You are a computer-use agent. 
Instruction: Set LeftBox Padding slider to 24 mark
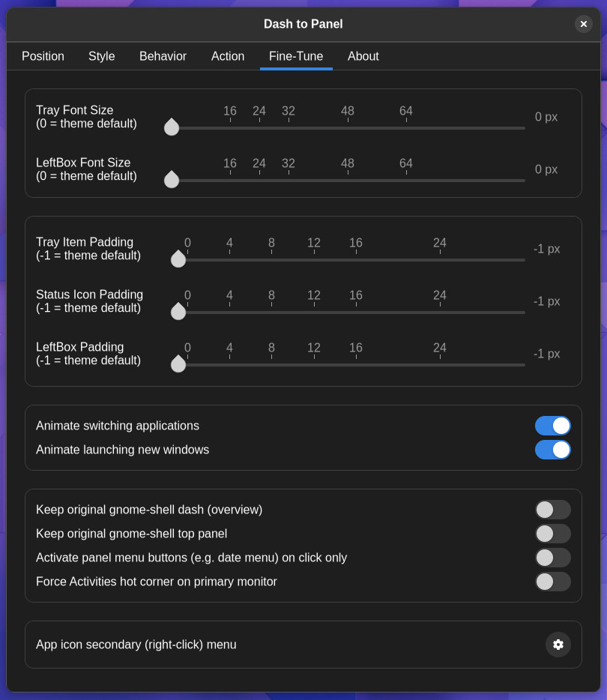point(440,365)
